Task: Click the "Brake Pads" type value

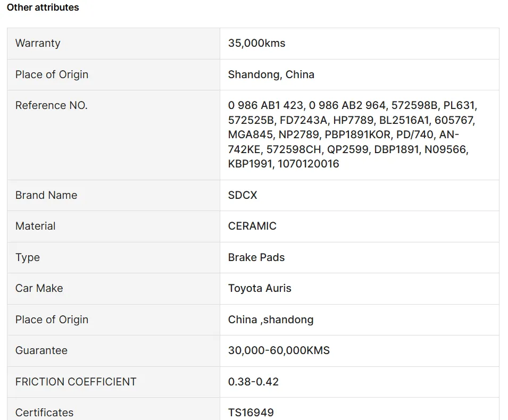Action: coord(256,257)
